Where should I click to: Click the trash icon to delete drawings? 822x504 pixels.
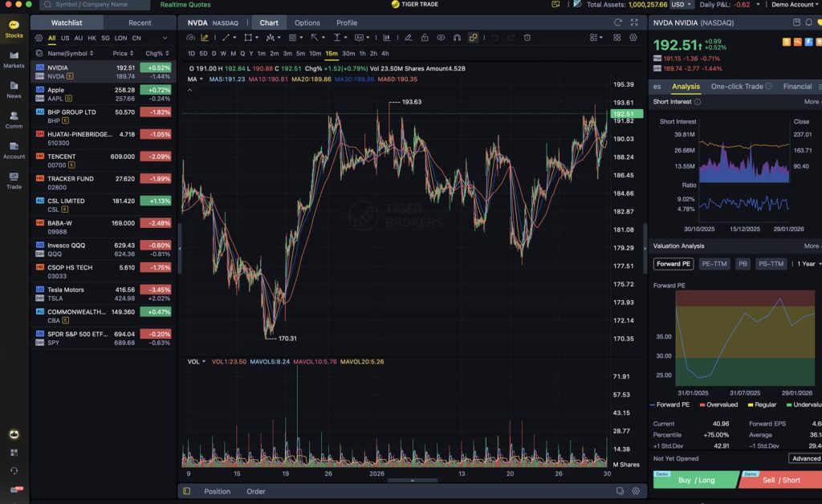527,38
